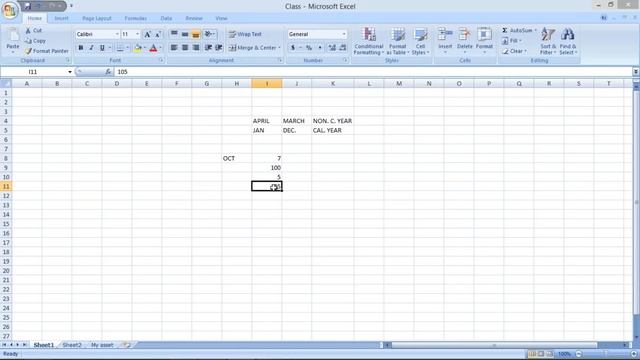The image size is (640, 360).
Task: Toggle Wrap Text
Action: tap(245, 34)
